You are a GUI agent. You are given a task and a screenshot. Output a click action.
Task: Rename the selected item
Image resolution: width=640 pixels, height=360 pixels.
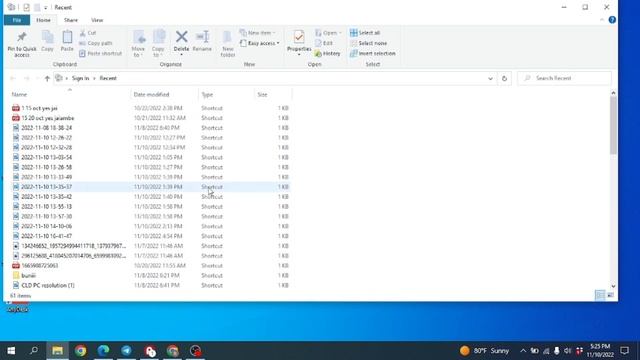coord(202,41)
